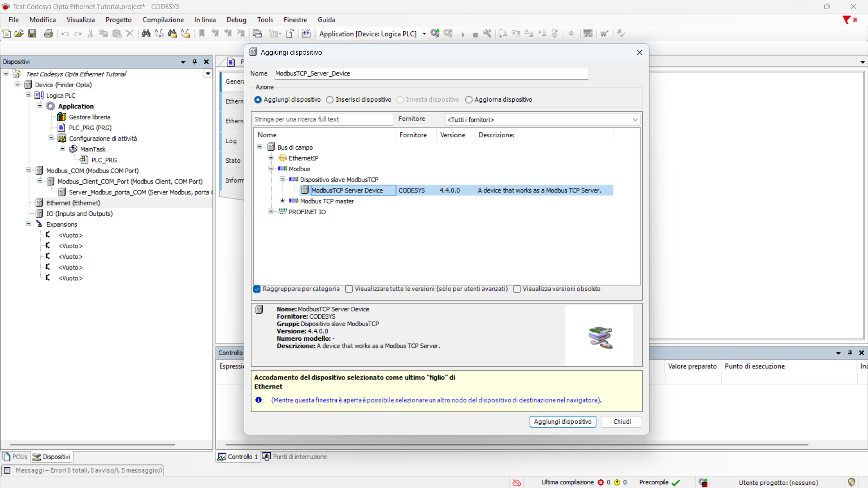Click the Chiudi button
868x488 pixels.
[622, 422]
